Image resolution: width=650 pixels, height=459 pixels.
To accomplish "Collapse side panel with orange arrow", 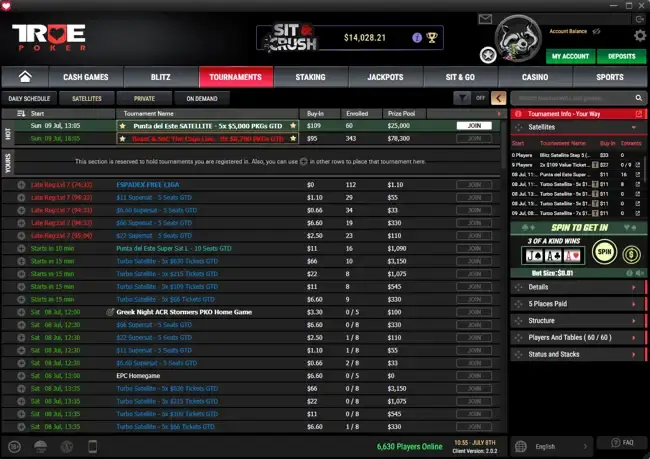I will pos(499,98).
